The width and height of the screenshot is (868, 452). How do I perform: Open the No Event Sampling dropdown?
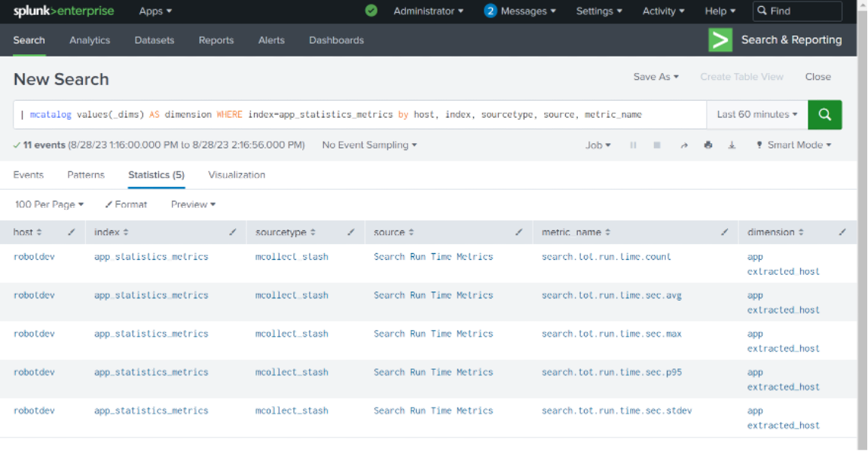tap(369, 145)
